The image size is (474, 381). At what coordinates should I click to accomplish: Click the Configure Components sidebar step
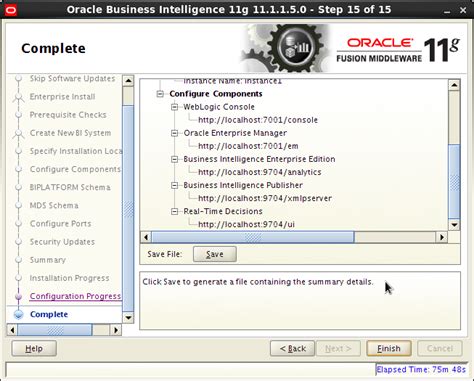[75, 169]
